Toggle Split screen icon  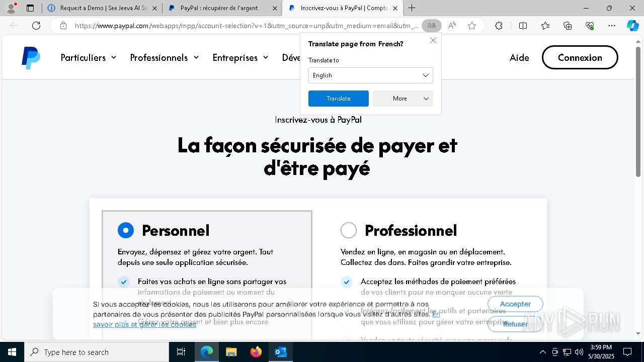pos(523,26)
